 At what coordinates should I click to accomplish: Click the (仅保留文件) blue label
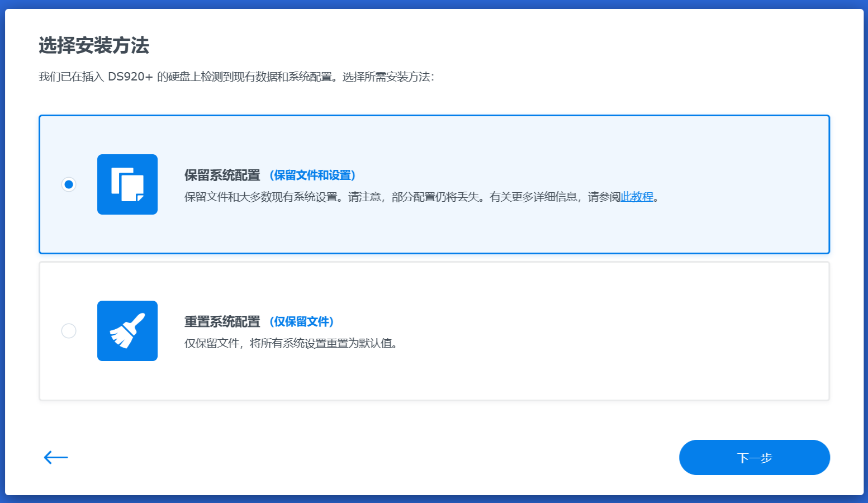[x=301, y=322]
